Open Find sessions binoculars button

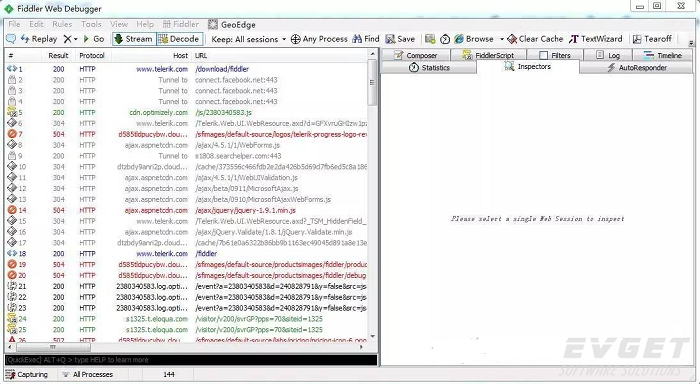pos(366,39)
